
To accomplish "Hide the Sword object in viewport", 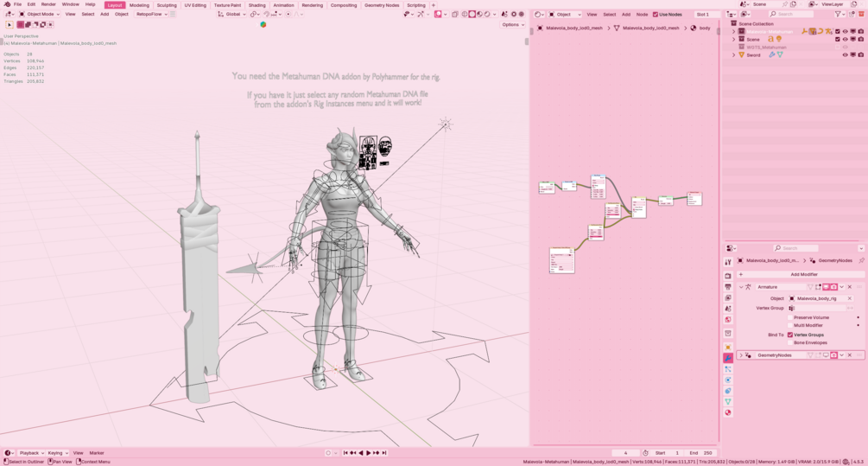I will tap(846, 54).
